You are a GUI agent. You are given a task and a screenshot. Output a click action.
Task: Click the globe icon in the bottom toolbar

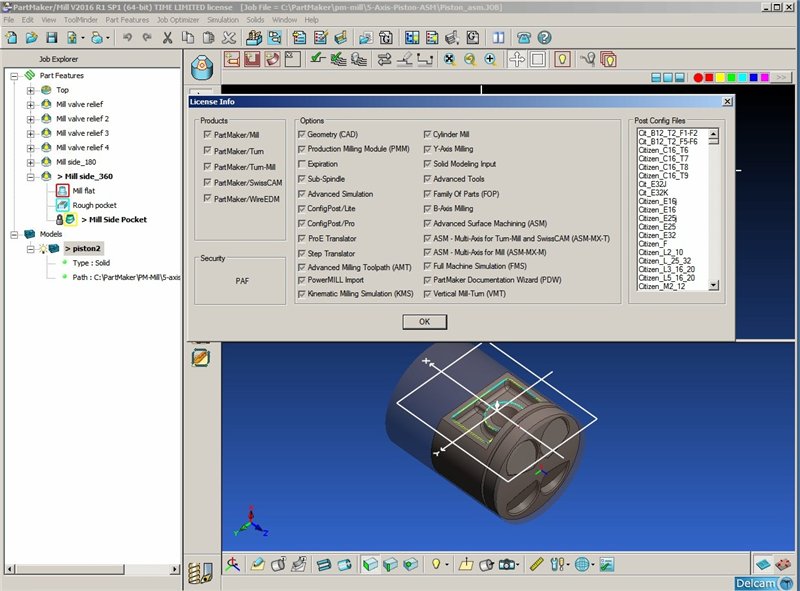coord(582,564)
